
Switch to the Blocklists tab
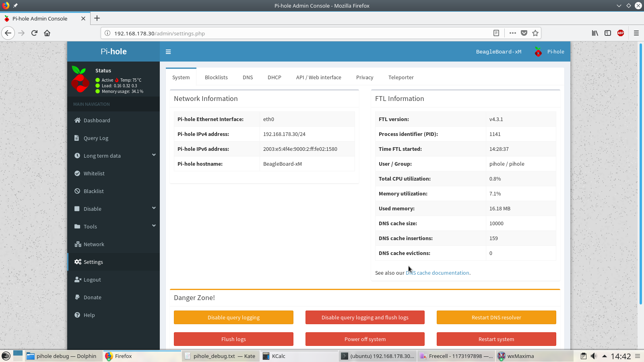(216, 77)
